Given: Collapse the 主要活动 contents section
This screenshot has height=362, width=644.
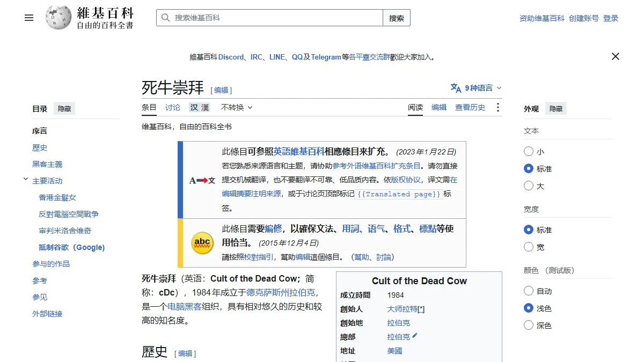Looking at the screenshot, I should (x=26, y=180).
